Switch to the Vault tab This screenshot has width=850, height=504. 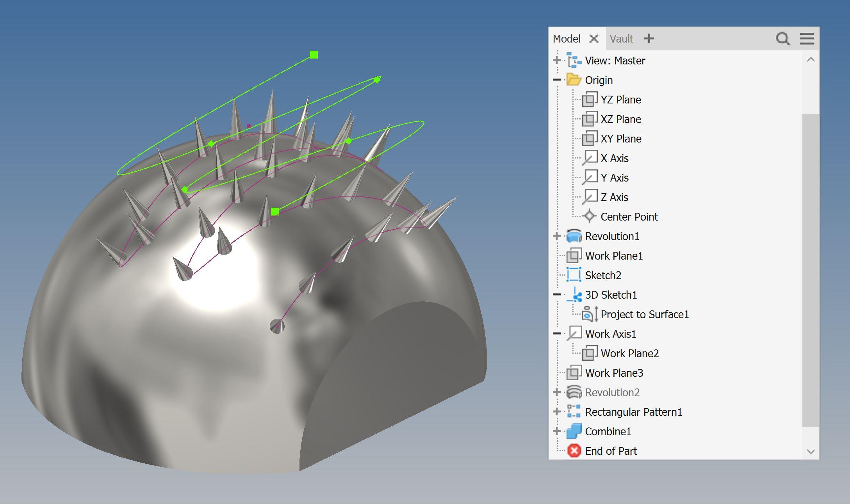[622, 39]
